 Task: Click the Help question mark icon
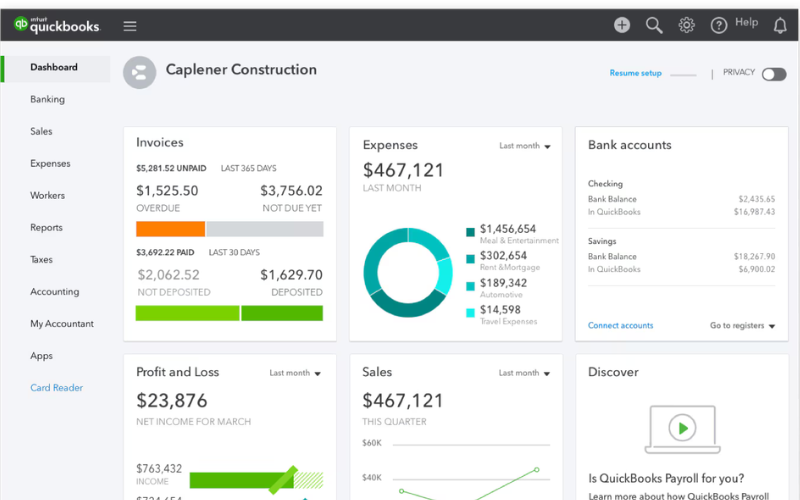click(x=718, y=26)
